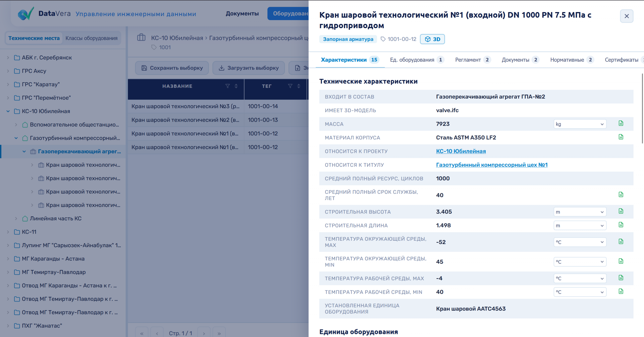
Task: Open the document icon for Строительная высота
Action: tap(621, 211)
